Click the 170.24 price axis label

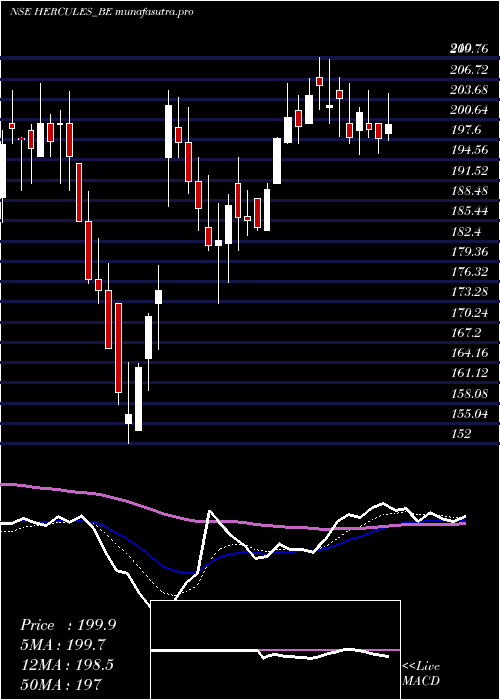[470, 312]
